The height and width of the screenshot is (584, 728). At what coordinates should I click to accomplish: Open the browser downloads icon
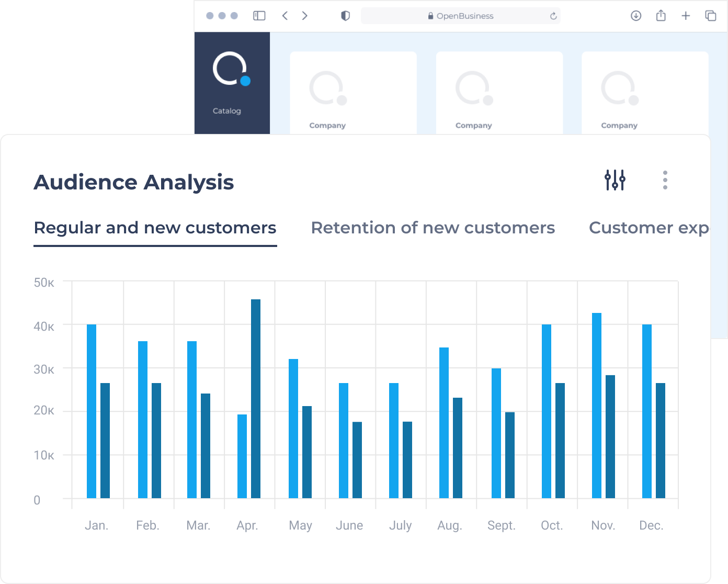click(636, 16)
